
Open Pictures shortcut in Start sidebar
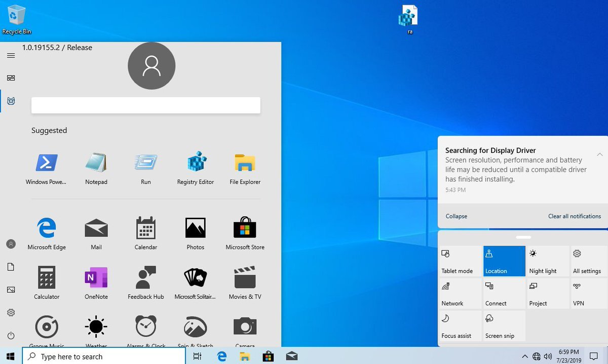coord(11,290)
